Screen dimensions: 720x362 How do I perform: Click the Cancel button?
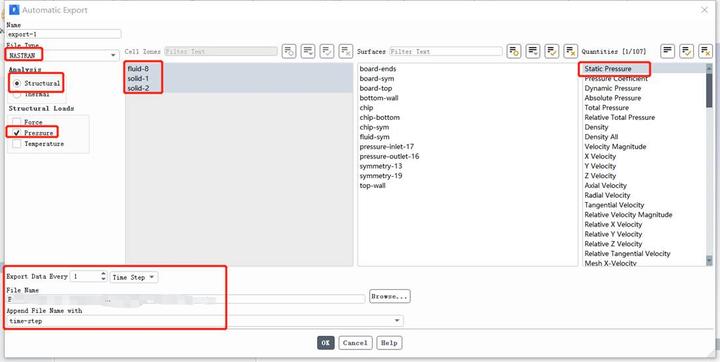tap(355, 343)
